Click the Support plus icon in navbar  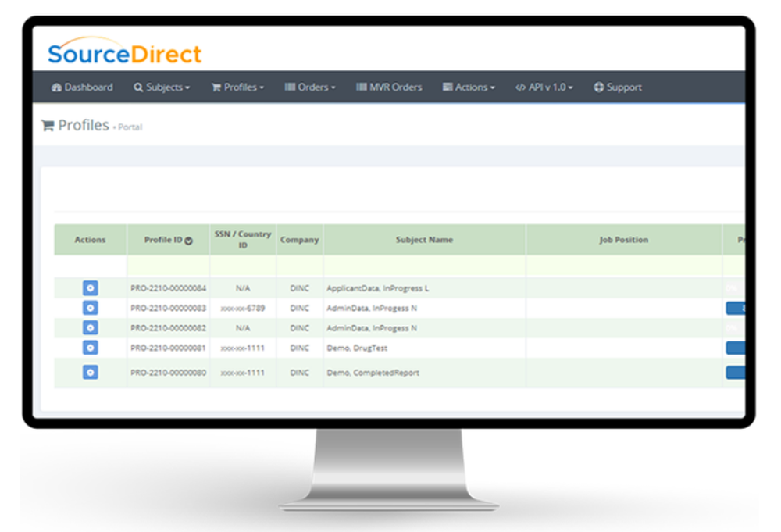click(597, 87)
